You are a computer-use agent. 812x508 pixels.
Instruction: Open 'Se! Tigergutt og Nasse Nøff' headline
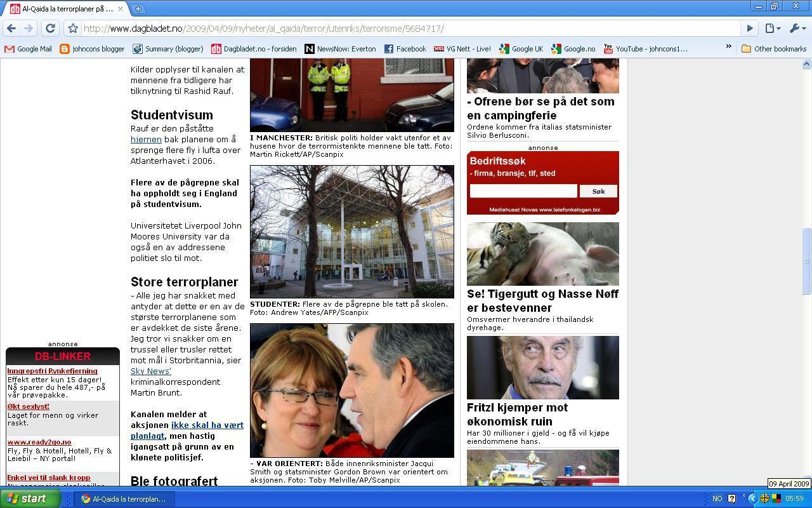pyautogui.click(x=542, y=301)
